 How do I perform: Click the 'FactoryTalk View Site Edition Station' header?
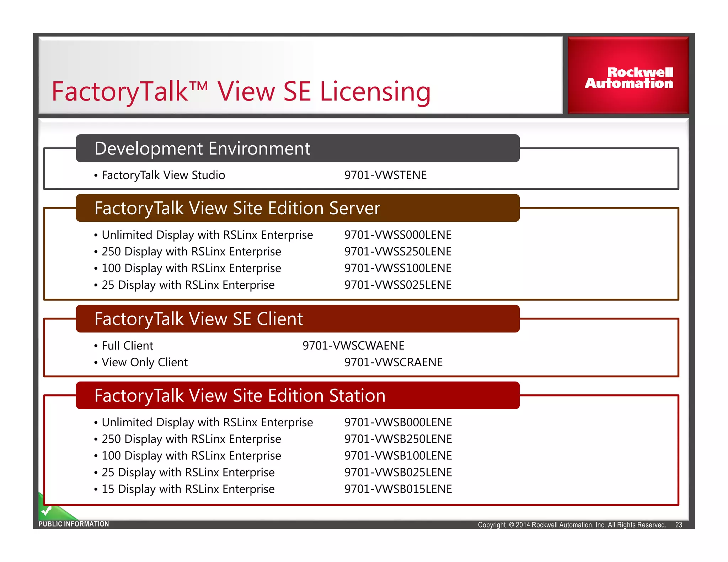298,395
